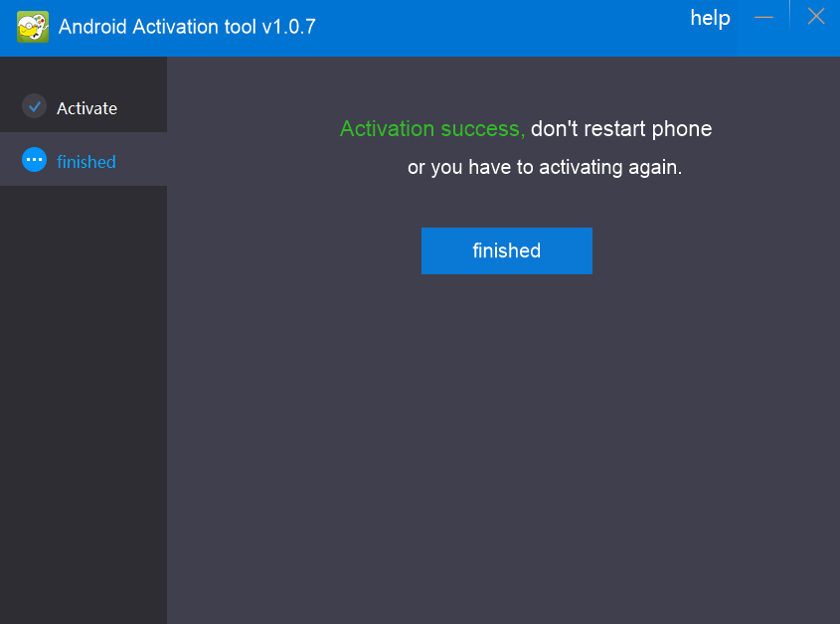This screenshot has width=840, height=624.
Task: Click the 'or you have to activating again.' text
Action: pos(545,167)
